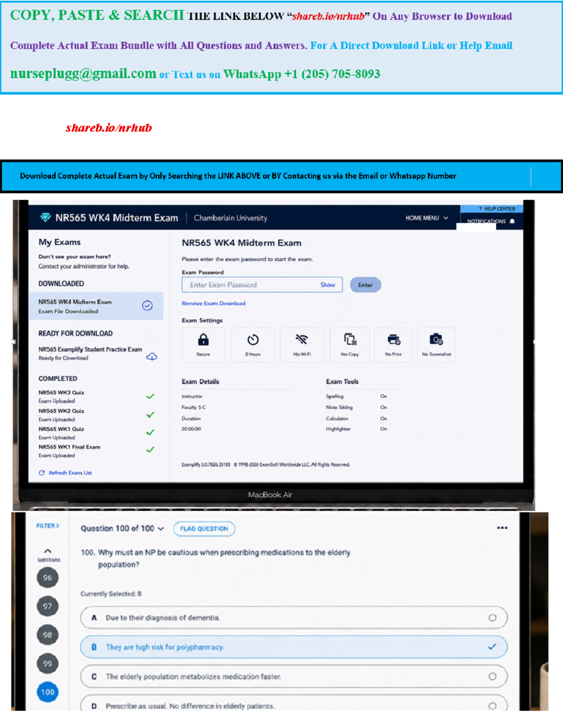Click the Enter Exam Password field

click(262, 285)
